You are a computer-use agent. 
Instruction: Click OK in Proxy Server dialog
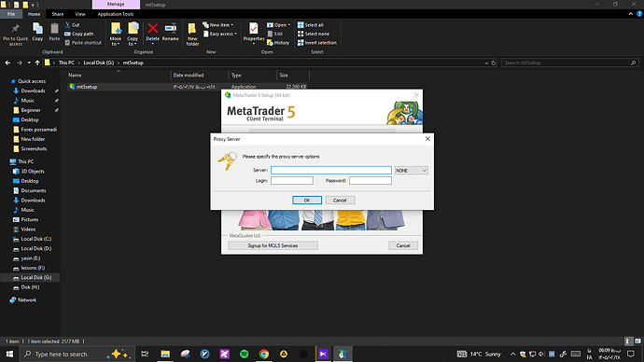[x=307, y=200]
